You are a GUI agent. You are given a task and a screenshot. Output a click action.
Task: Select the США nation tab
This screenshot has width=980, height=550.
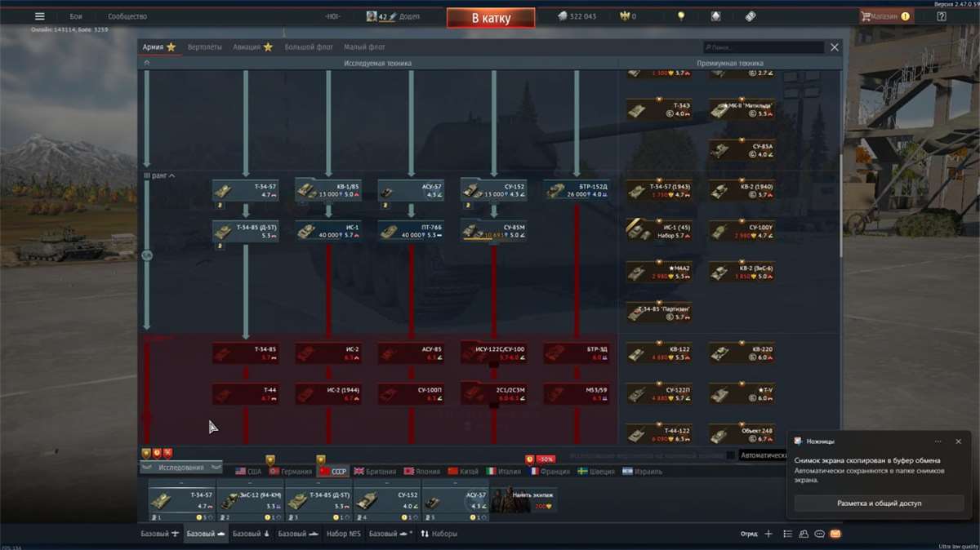(248, 472)
